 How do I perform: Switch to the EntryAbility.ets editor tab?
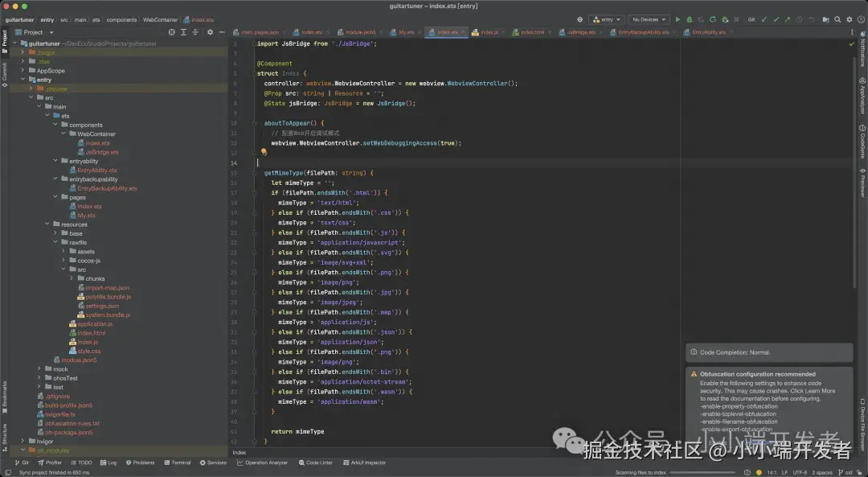(x=708, y=32)
